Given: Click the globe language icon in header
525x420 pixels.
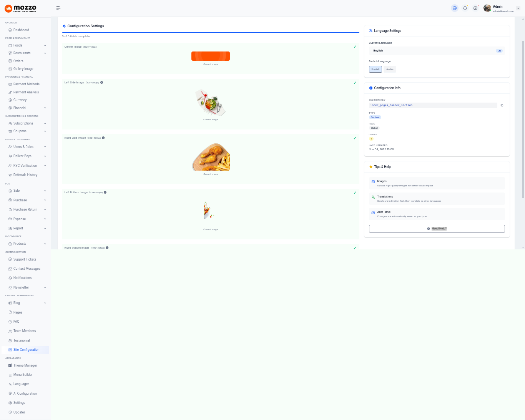Looking at the screenshot, I should point(455,8).
